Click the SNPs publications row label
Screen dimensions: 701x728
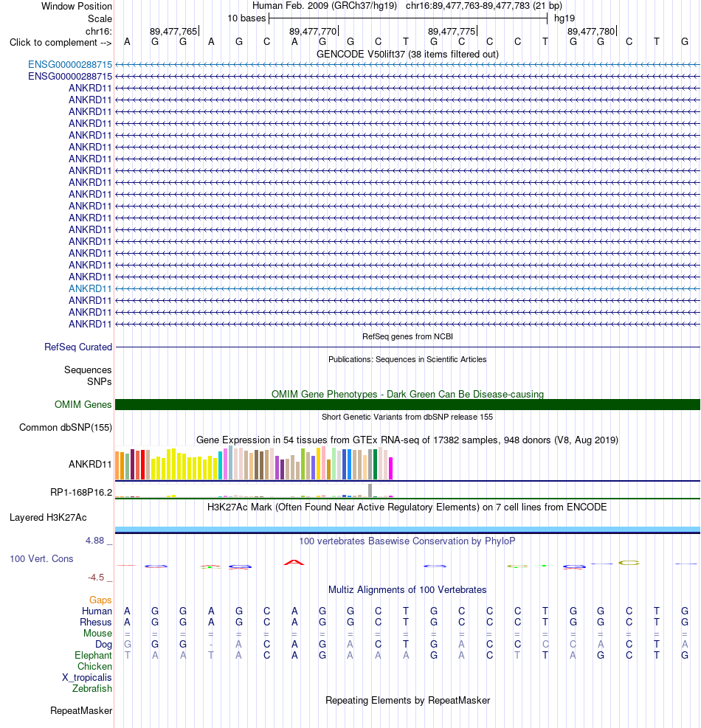point(100,381)
